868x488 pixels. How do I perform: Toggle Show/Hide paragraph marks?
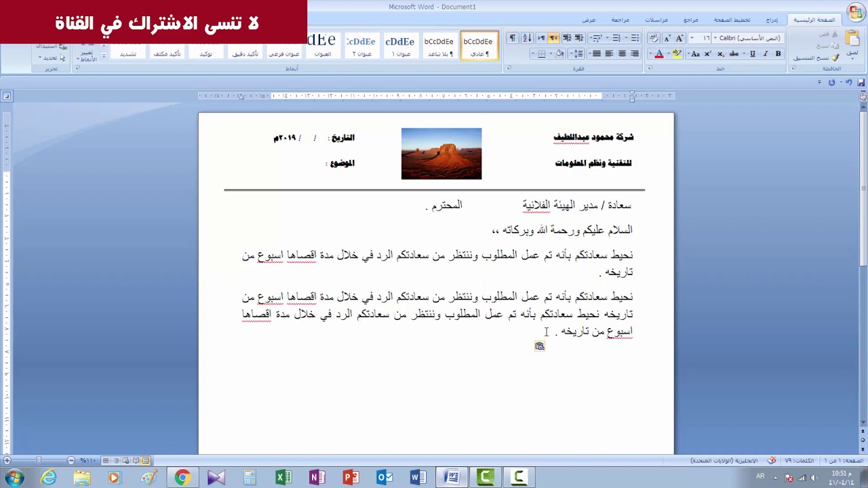[513, 38]
